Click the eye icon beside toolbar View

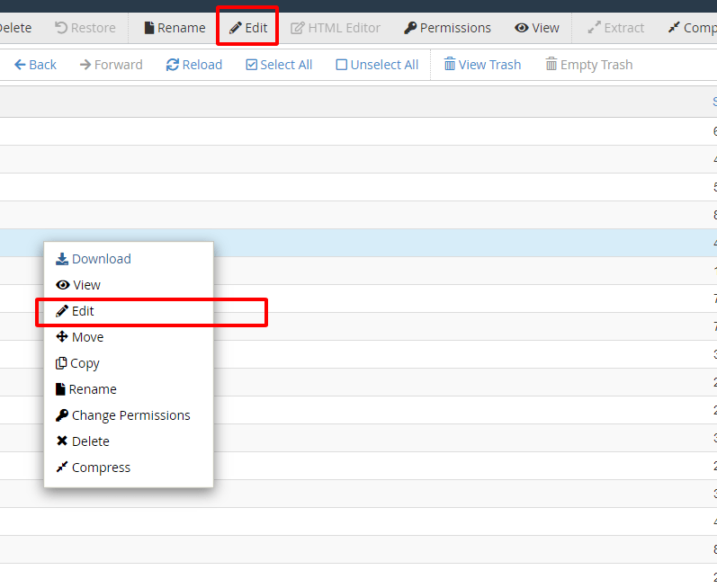point(521,28)
